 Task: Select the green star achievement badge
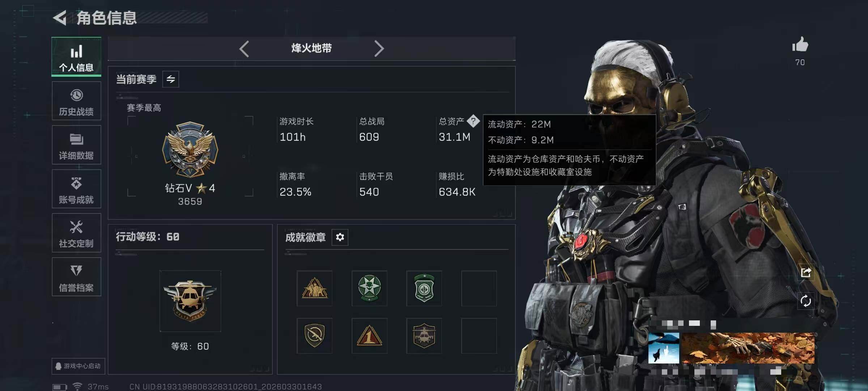pos(369,288)
